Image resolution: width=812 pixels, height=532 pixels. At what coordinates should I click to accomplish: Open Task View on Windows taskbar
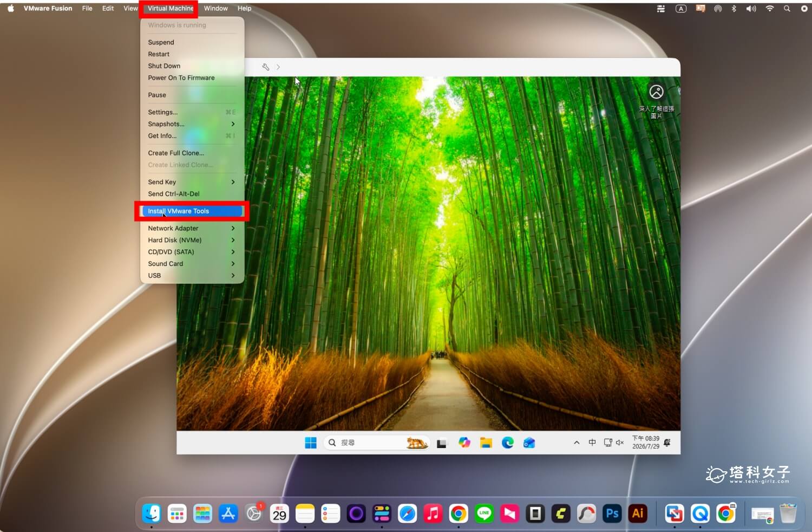point(442,443)
